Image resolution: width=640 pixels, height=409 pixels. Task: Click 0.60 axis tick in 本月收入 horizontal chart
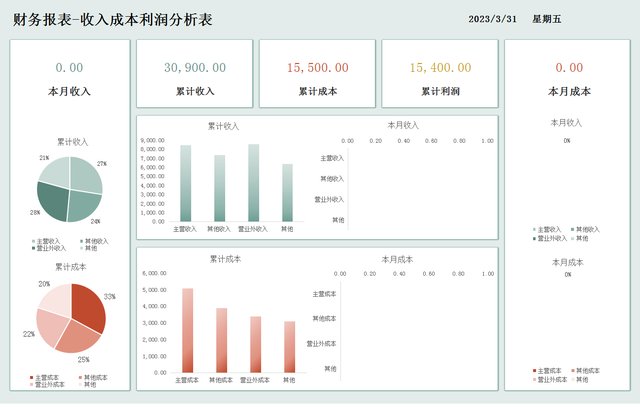point(431,141)
